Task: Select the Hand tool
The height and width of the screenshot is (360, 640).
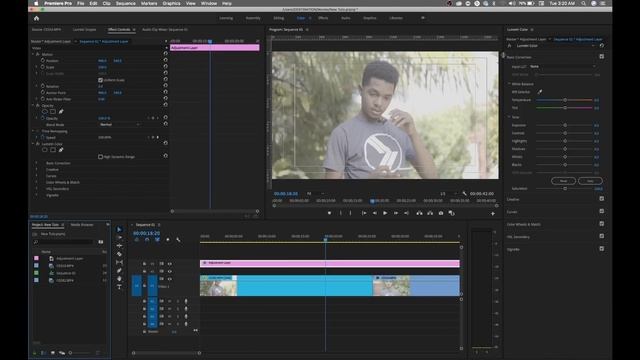Action: point(119,279)
